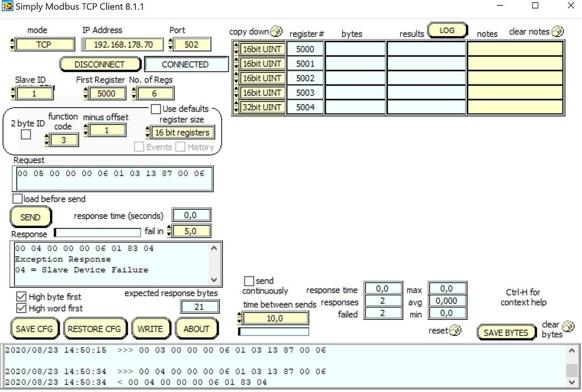Click the reset icon near statistics
Screen dimensions: 582x392
click(x=455, y=330)
